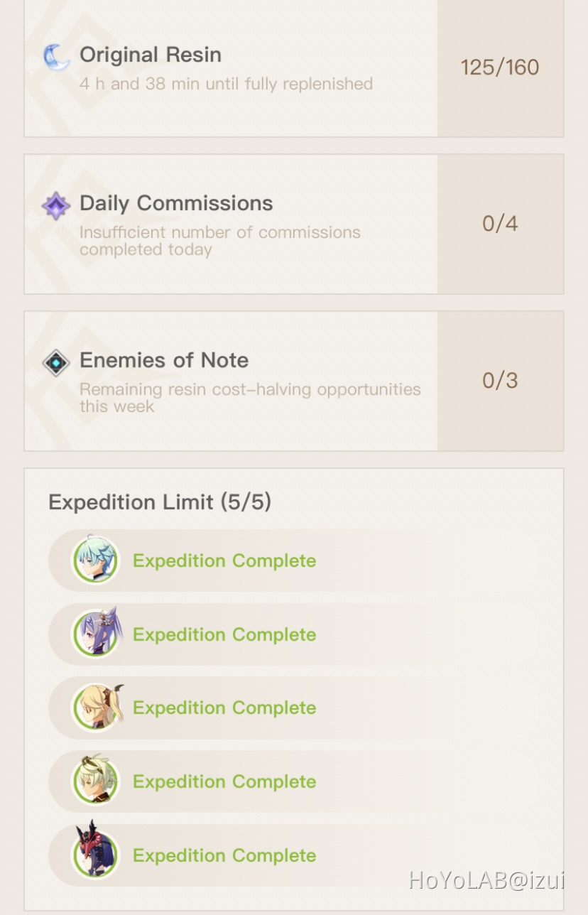Open Bennett's character avatar icon
The image size is (588, 915).
pyautogui.click(x=96, y=781)
